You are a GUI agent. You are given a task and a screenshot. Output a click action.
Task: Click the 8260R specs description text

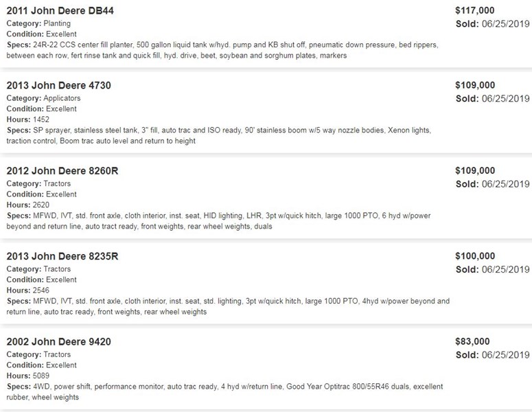(218, 221)
